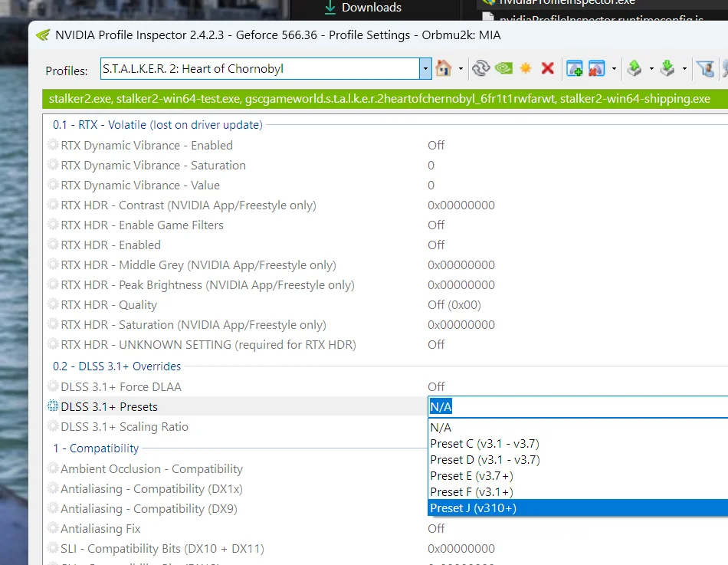This screenshot has height=565, width=728.
Task: Click the DLSS 3.1+ Presets value box showing N/A
Action: click(578, 406)
